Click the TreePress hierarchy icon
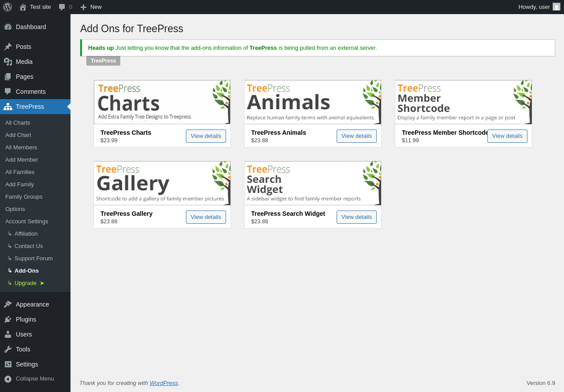 [8, 107]
